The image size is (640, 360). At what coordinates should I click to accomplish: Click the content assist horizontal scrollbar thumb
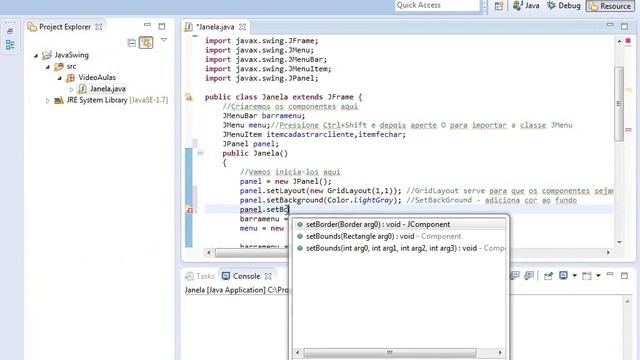click(x=390, y=352)
